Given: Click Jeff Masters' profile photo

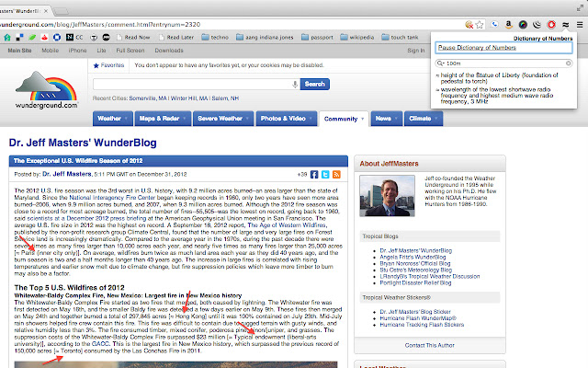Looking at the screenshot, I should (x=387, y=196).
